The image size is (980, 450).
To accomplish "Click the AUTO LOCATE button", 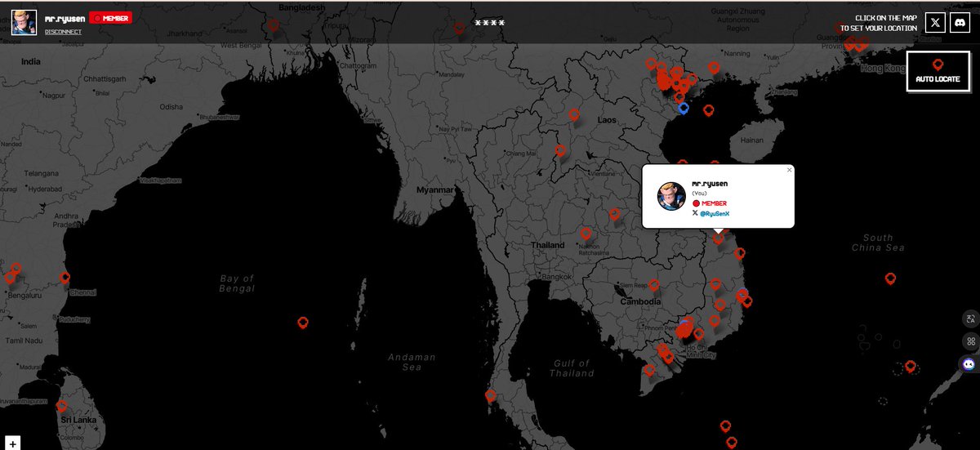I will [938, 71].
